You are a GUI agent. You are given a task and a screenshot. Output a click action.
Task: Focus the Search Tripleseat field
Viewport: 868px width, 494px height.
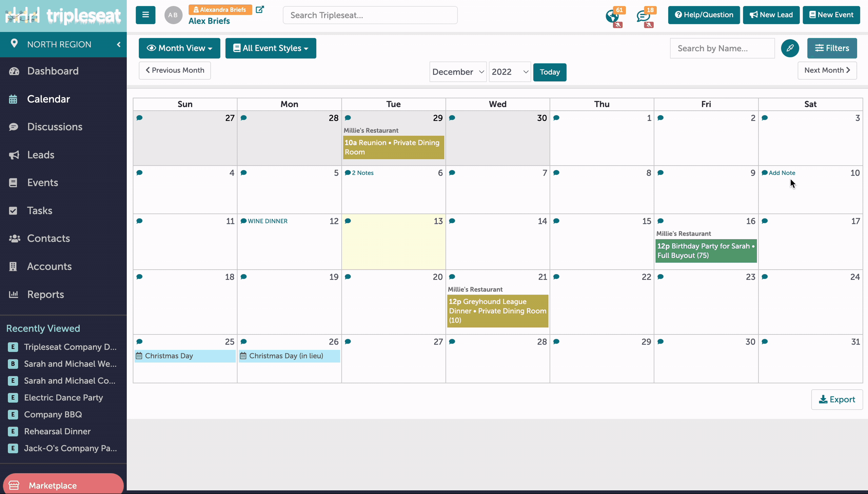[370, 15]
